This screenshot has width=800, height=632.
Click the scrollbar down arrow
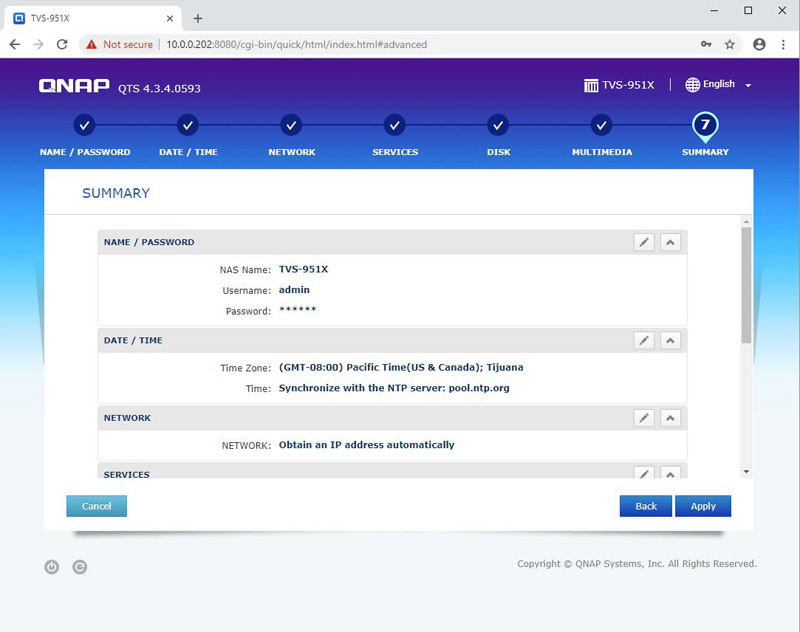point(746,472)
